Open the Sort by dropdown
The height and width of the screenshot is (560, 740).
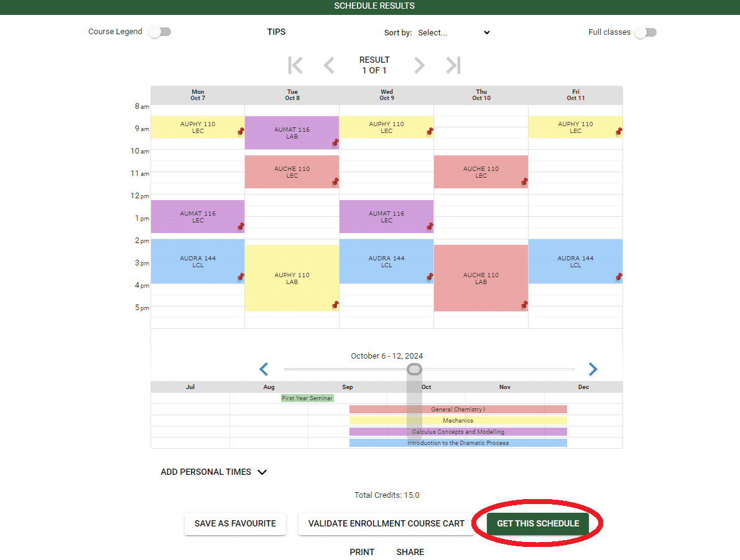click(x=453, y=33)
